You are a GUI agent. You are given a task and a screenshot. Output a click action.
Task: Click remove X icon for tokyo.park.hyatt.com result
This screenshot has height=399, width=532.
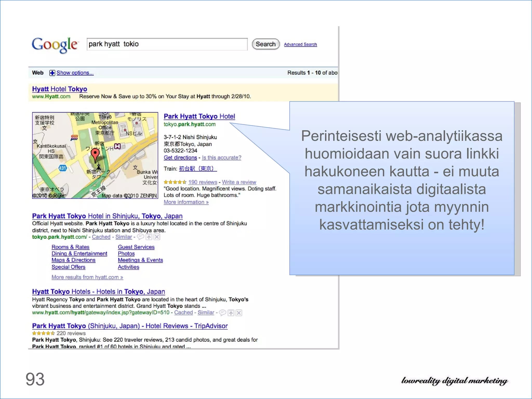pos(157,237)
